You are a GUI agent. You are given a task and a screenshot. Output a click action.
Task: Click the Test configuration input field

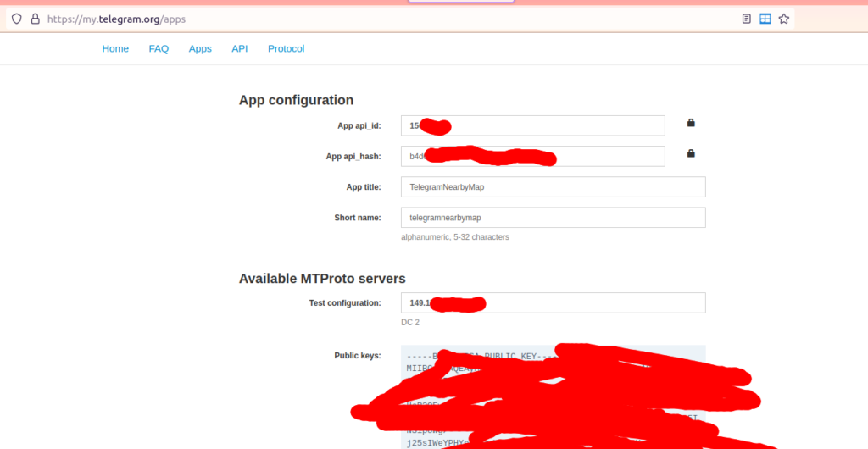tap(554, 303)
